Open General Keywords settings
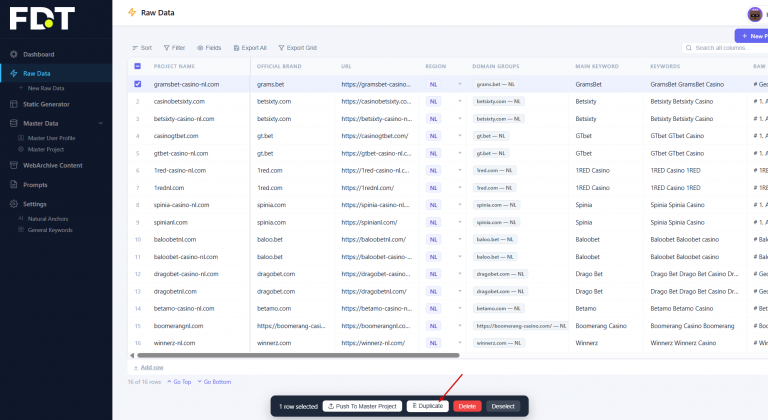768x420 pixels. (x=50, y=230)
